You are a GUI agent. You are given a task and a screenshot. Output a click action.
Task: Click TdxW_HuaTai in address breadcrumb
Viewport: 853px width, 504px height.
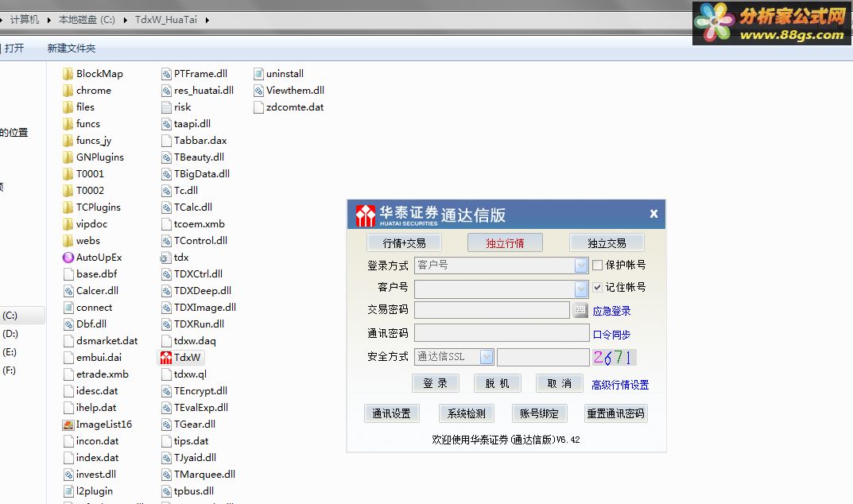pos(166,20)
